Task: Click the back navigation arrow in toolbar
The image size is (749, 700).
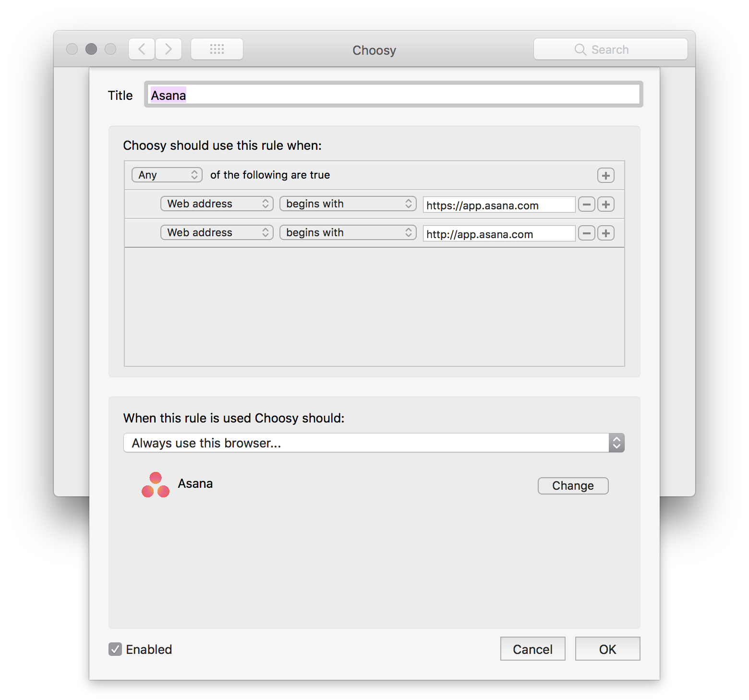Action: [x=142, y=49]
